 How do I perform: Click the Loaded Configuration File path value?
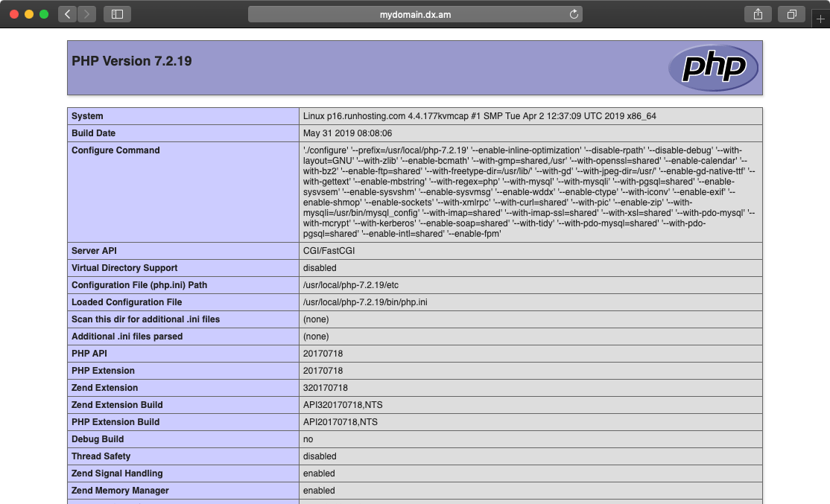point(364,302)
